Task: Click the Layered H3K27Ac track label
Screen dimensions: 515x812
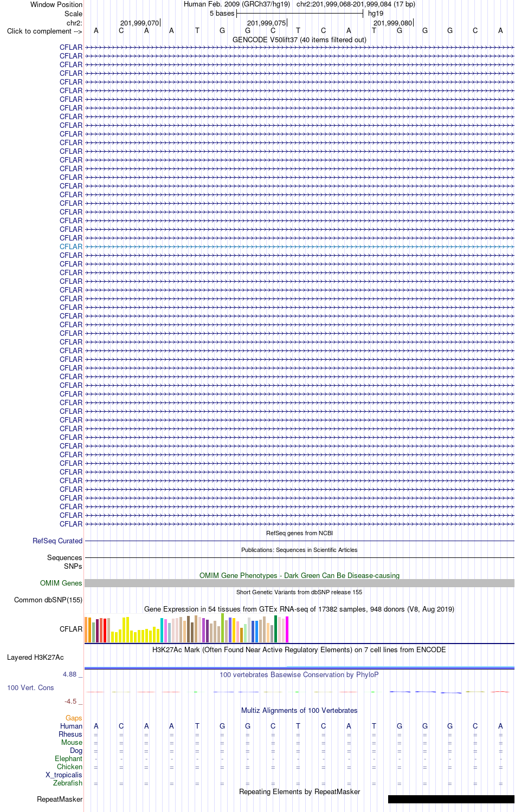Action: (x=35, y=657)
